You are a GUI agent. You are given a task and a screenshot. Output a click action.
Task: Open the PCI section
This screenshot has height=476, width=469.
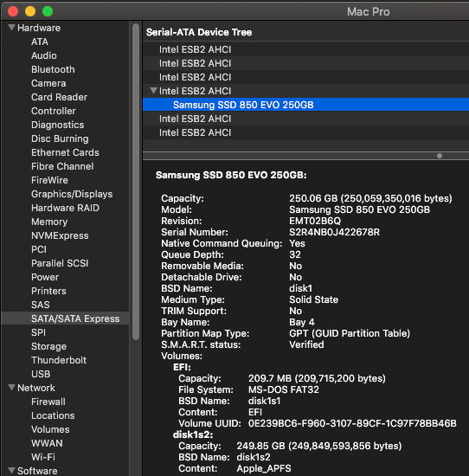pos(39,249)
